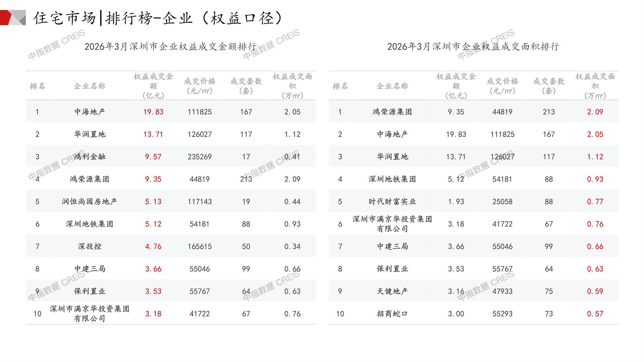Click the red logo icon beside the page title

[x=13, y=18]
